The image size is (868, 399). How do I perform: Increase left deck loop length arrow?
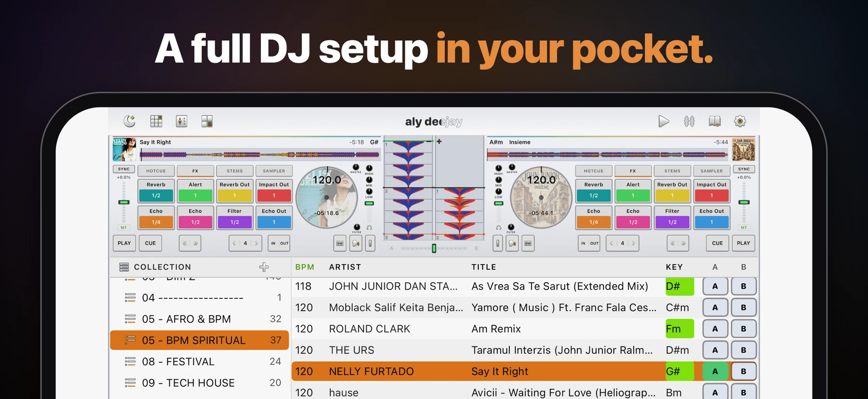[256, 243]
